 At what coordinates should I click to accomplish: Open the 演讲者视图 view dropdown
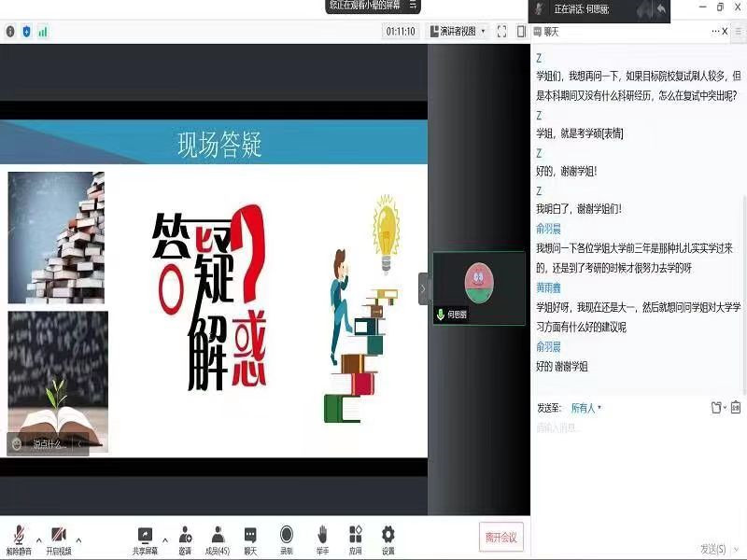click(x=458, y=32)
